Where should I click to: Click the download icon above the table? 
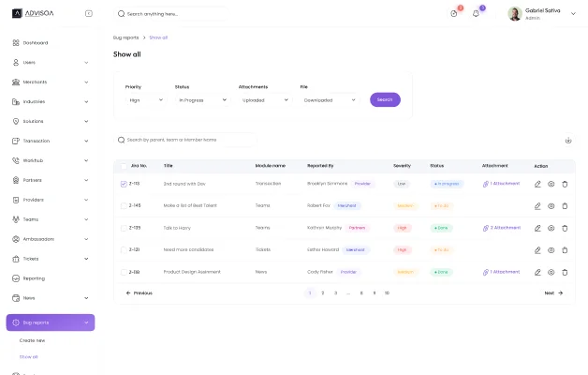coord(568,141)
